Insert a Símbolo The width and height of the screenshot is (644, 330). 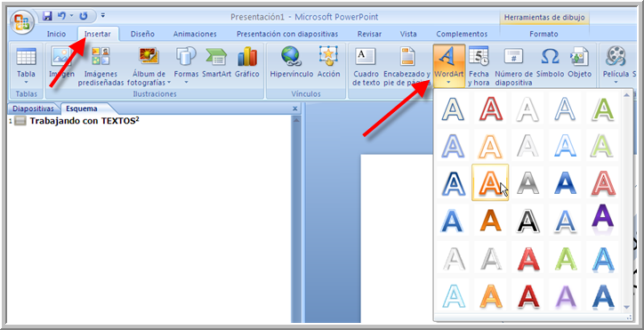(550, 62)
